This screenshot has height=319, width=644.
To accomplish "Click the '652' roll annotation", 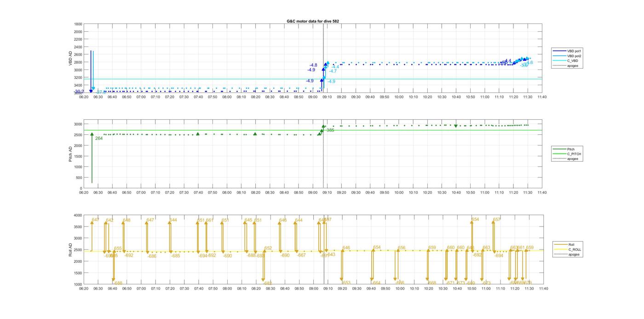I will (268, 248).
